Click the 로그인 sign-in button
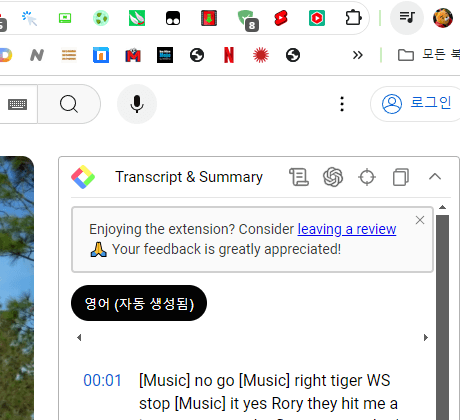460x420 pixels. [417, 104]
